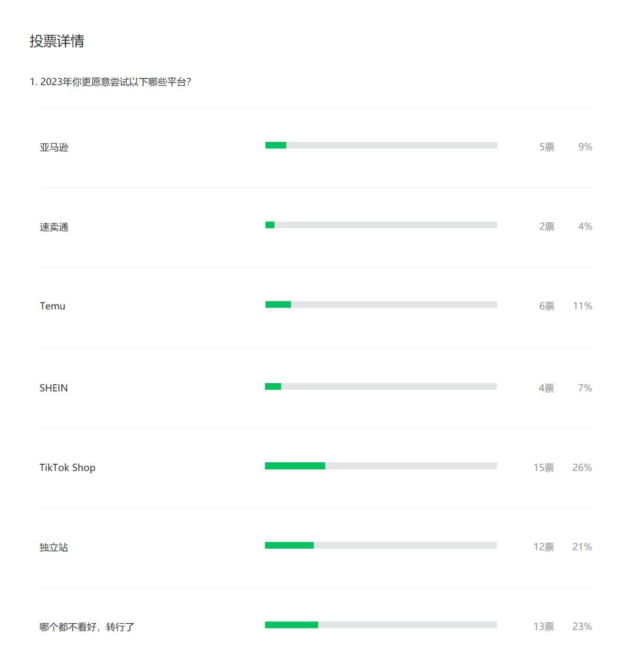The image size is (643, 672).
Task: Click the green progress bar for 亚马逊
Action: (x=276, y=145)
